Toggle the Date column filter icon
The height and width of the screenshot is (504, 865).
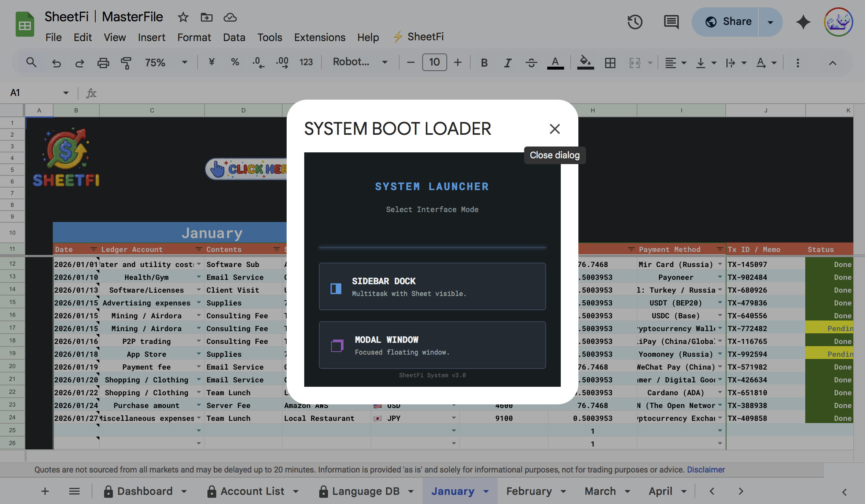(x=93, y=249)
